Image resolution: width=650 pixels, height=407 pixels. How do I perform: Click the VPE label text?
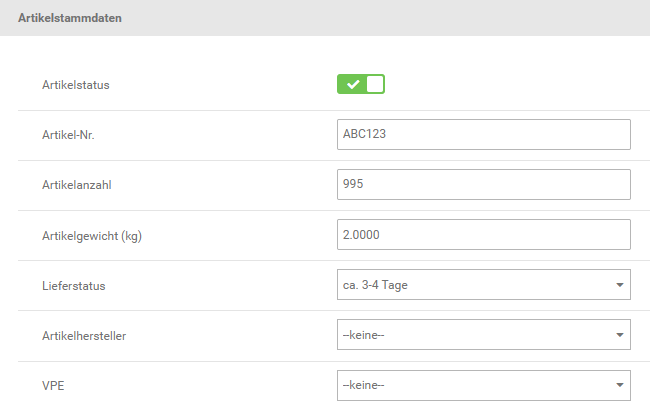click(53, 386)
